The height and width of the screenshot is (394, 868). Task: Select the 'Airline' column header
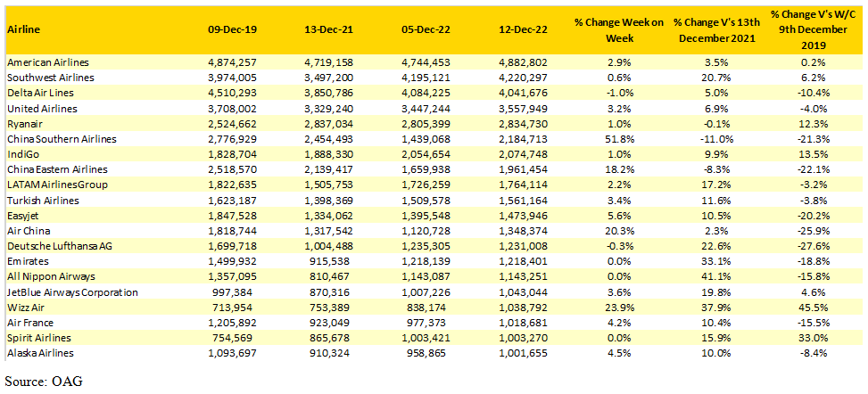21,30
